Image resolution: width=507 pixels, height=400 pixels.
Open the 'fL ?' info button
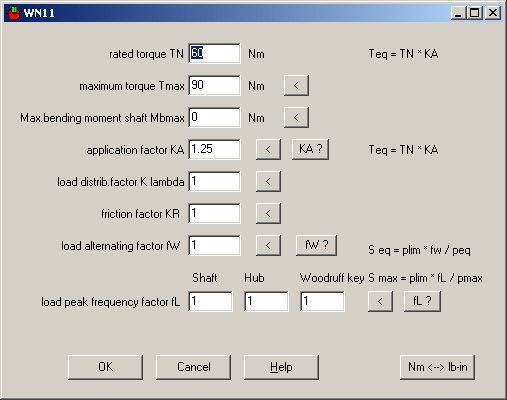point(422,301)
